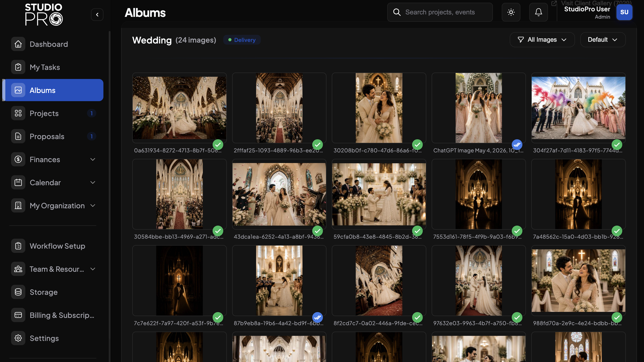Click in the Search projects, events field
This screenshot has height=362, width=644.
coord(440,12)
